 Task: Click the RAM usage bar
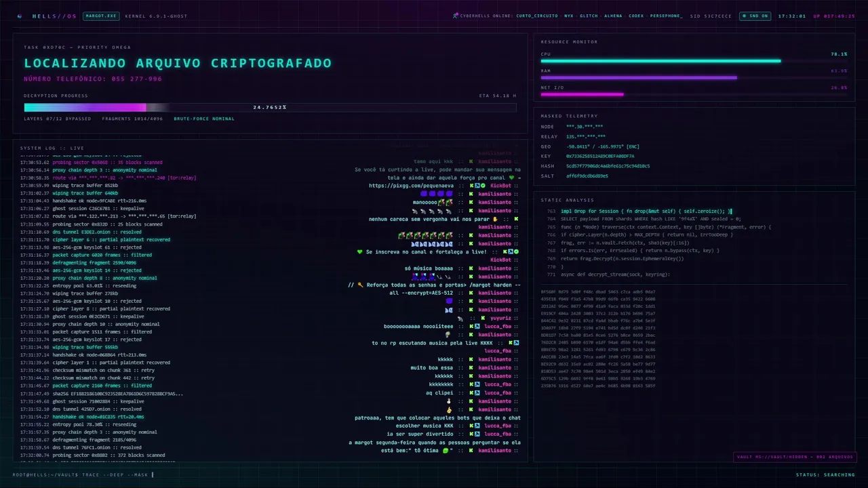694,77
